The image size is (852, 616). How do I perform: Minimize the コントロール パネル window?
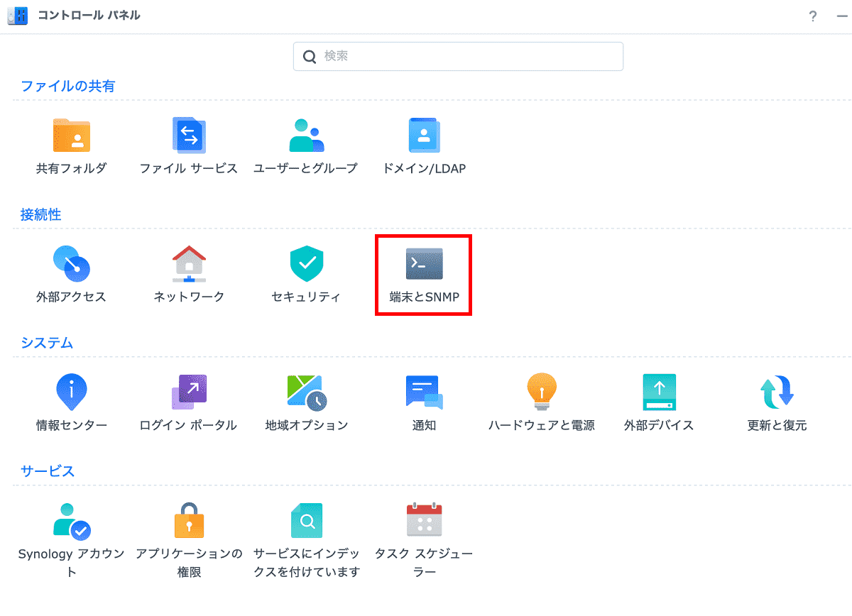843,16
